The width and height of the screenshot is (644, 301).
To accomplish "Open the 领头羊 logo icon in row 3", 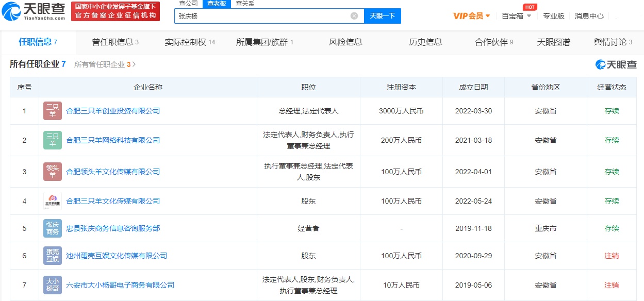I will pyautogui.click(x=53, y=172).
